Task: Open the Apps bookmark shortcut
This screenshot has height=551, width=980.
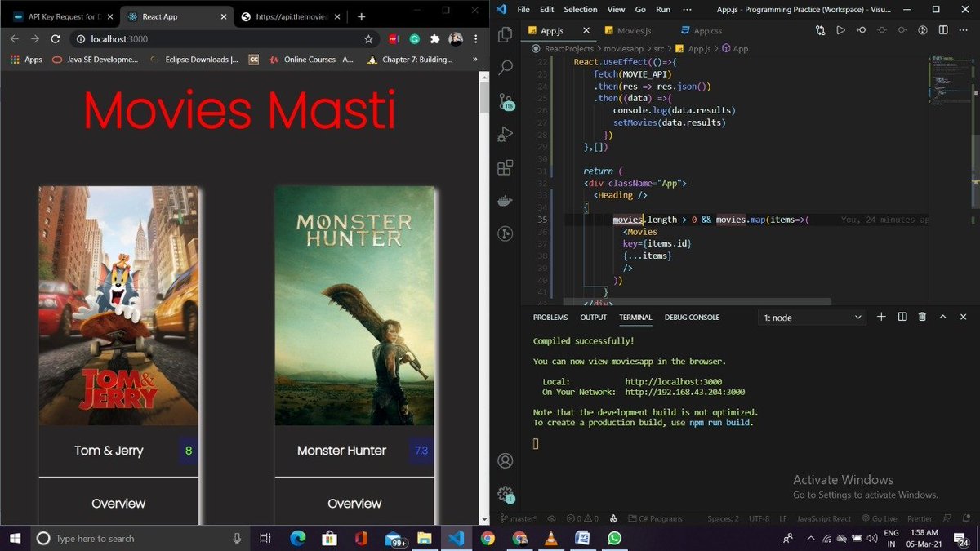Action: point(26,60)
